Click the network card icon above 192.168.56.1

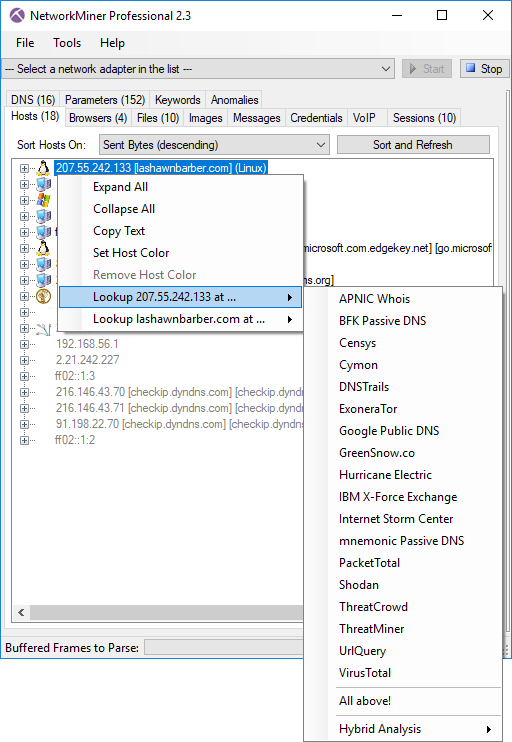(43, 328)
